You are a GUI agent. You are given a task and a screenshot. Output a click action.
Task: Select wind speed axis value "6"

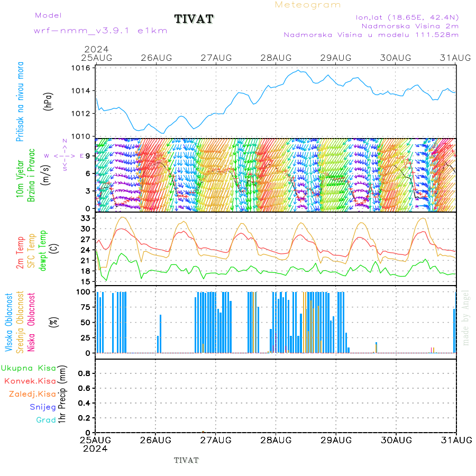point(88,173)
